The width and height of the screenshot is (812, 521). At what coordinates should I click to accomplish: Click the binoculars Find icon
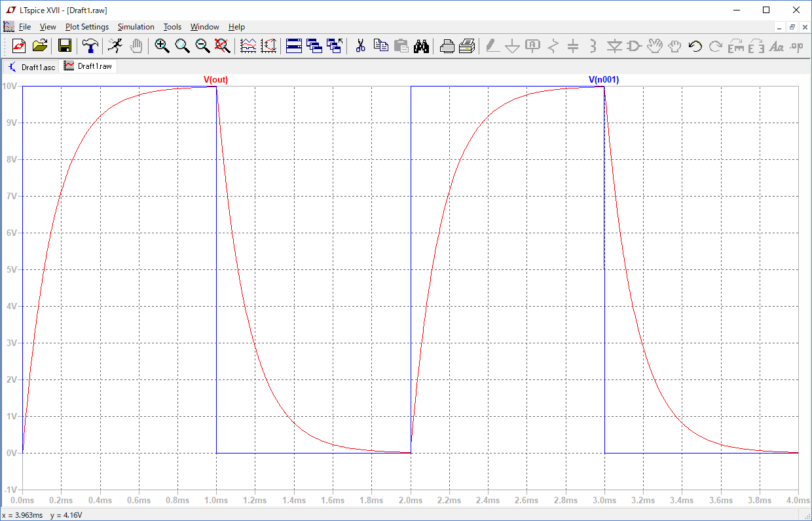(x=421, y=45)
